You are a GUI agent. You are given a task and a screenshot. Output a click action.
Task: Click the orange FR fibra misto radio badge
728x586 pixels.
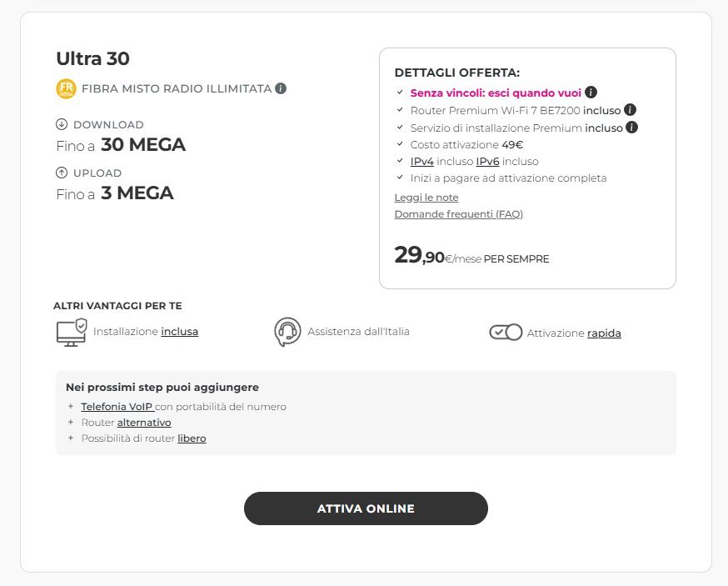(x=66, y=88)
